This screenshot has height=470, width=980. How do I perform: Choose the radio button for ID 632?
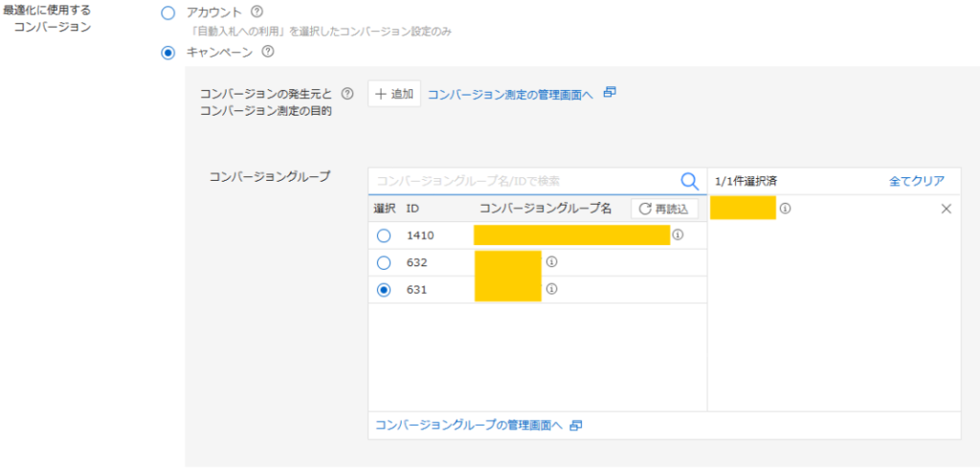384,262
